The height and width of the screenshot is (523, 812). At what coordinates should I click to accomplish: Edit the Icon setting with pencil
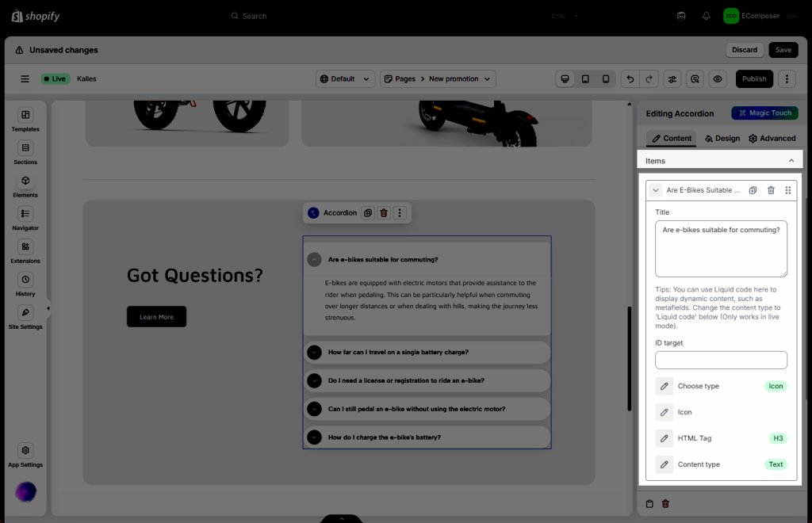coord(665,412)
